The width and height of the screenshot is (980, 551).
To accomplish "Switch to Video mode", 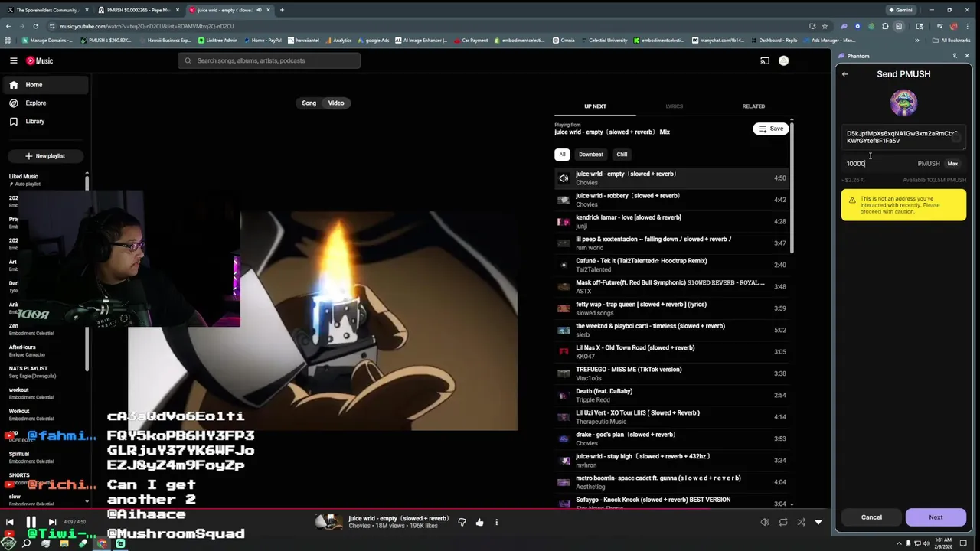I will 336,103.
